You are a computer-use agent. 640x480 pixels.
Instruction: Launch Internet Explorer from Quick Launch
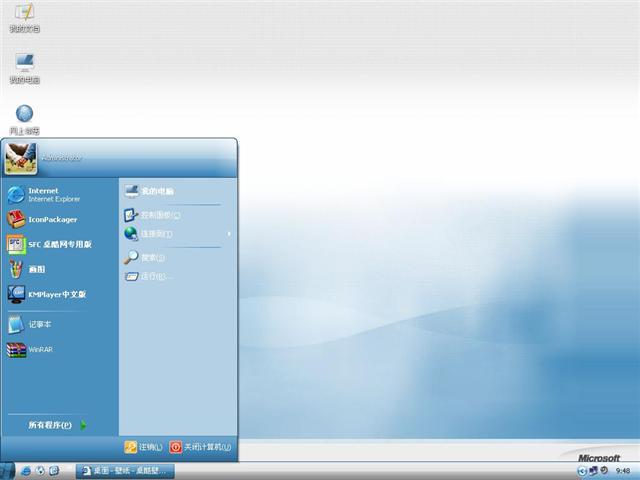click(26, 471)
